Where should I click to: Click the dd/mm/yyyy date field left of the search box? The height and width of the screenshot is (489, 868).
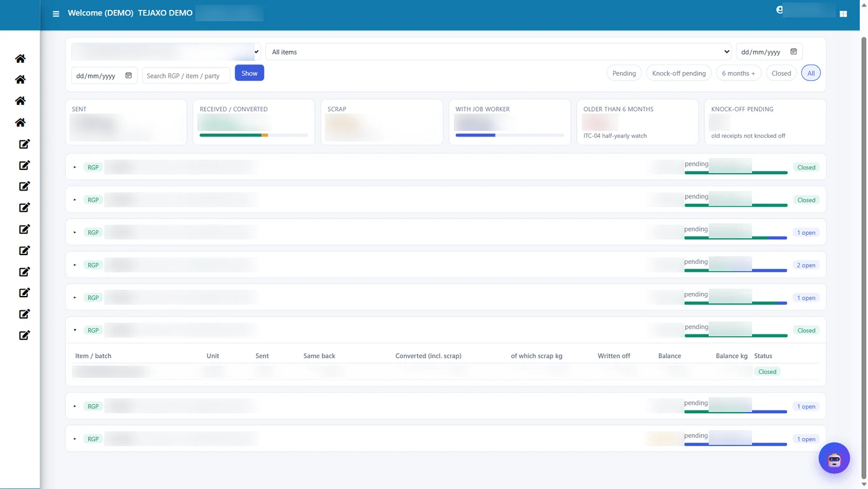[x=104, y=76]
